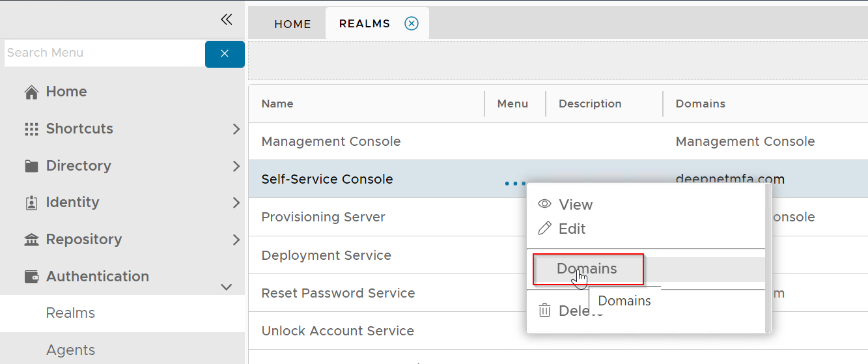Select Domains in the context menu

tap(587, 269)
